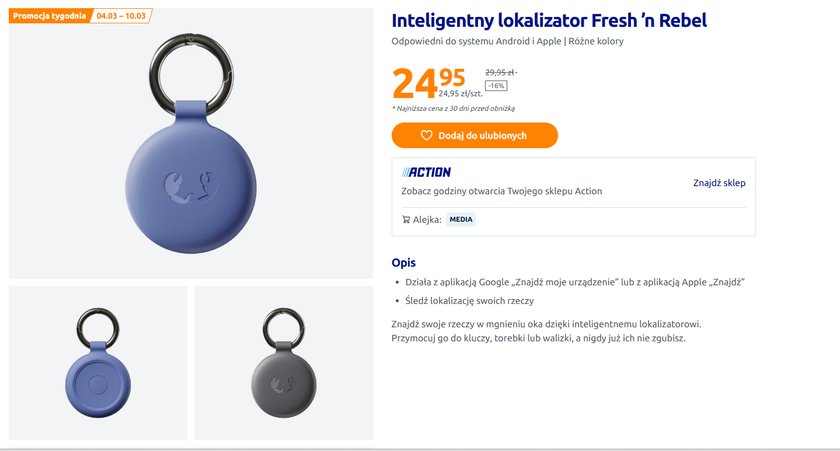This screenshot has height=451, width=840.
Task: Click the -16% discount badge
Action: pyautogui.click(x=496, y=86)
